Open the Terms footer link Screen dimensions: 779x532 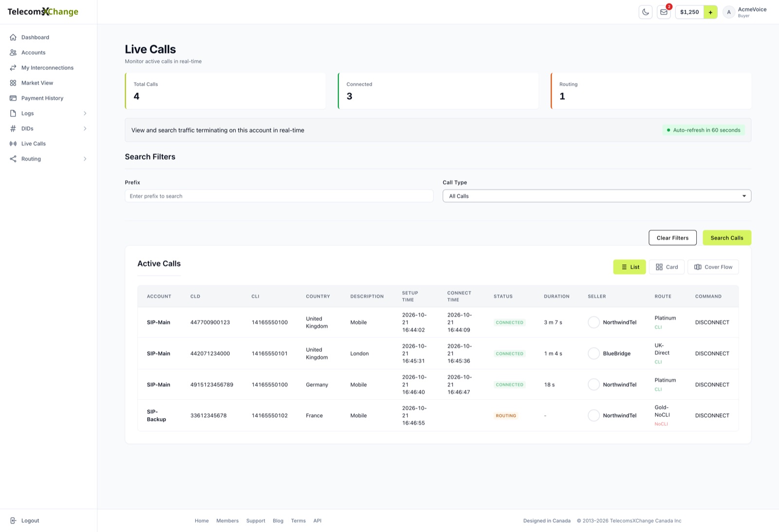[298, 521]
